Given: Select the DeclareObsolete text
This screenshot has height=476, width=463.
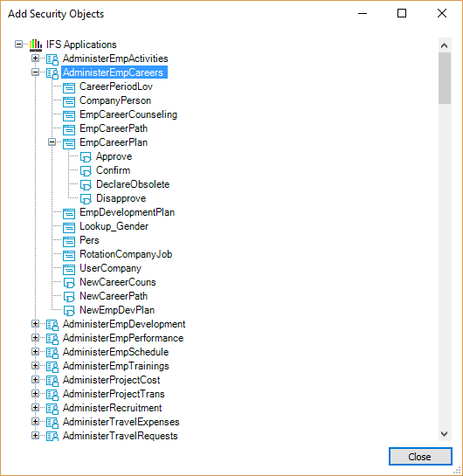Looking at the screenshot, I should [133, 184].
